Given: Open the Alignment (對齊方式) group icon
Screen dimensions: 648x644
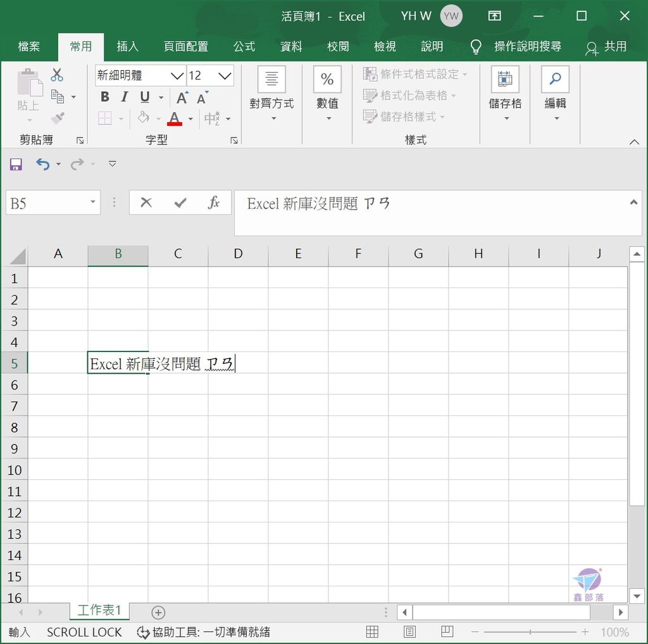Looking at the screenshot, I should pyautogui.click(x=271, y=79).
